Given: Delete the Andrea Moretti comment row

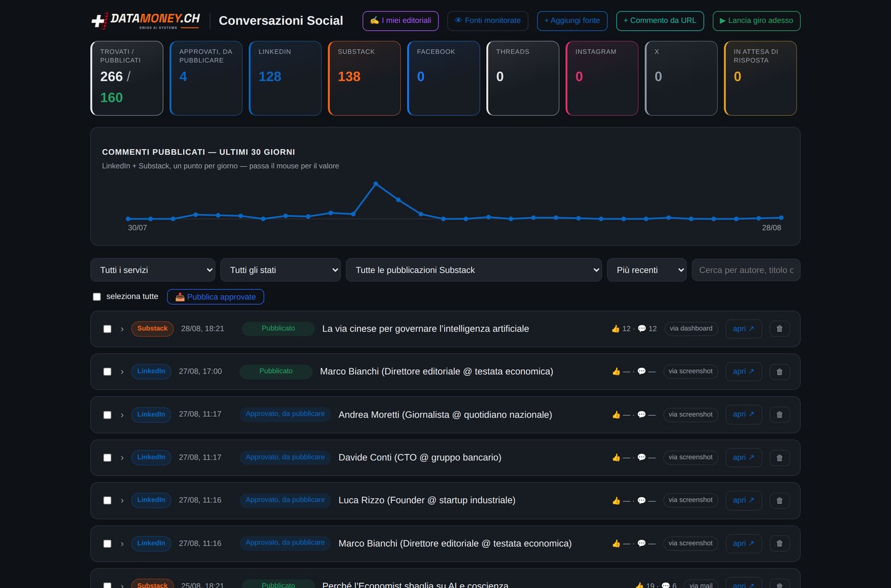Looking at the screenshot, I should (780, 415).
